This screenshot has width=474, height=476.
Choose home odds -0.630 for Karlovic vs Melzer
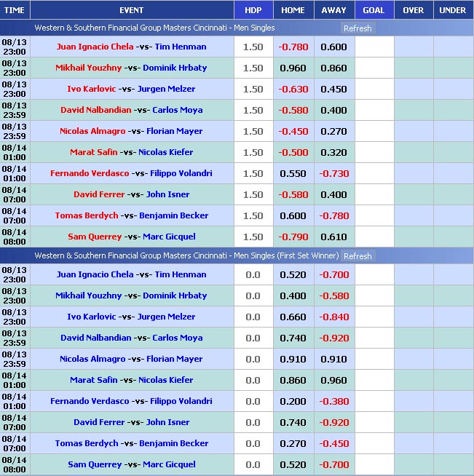pyautogui.click(x=293, y=89)
